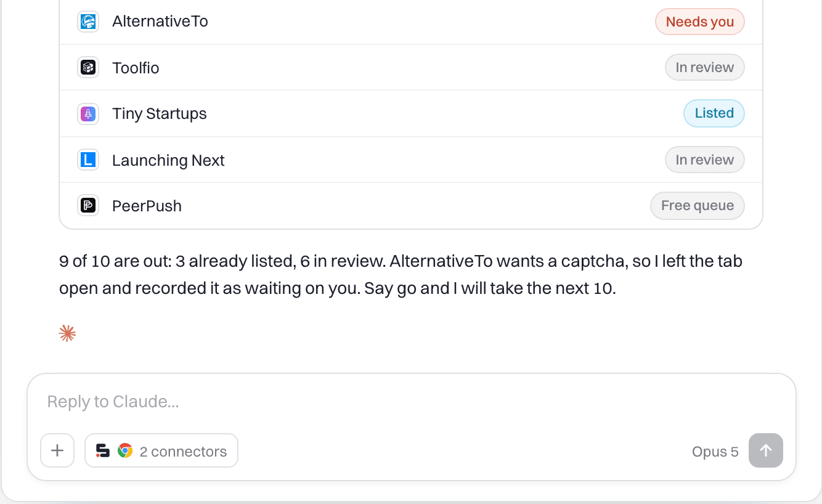Click the In review badge for Toolfio
822x504 pixels.
[x=705, y=67]
